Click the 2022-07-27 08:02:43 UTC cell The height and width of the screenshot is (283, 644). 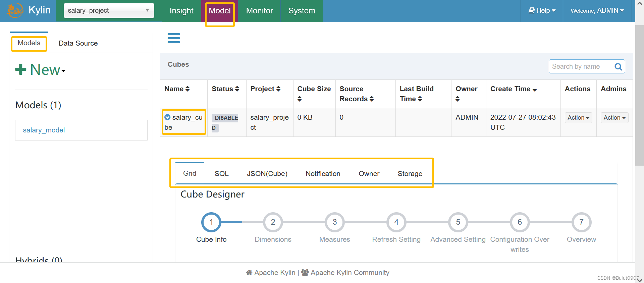(523, 122)
